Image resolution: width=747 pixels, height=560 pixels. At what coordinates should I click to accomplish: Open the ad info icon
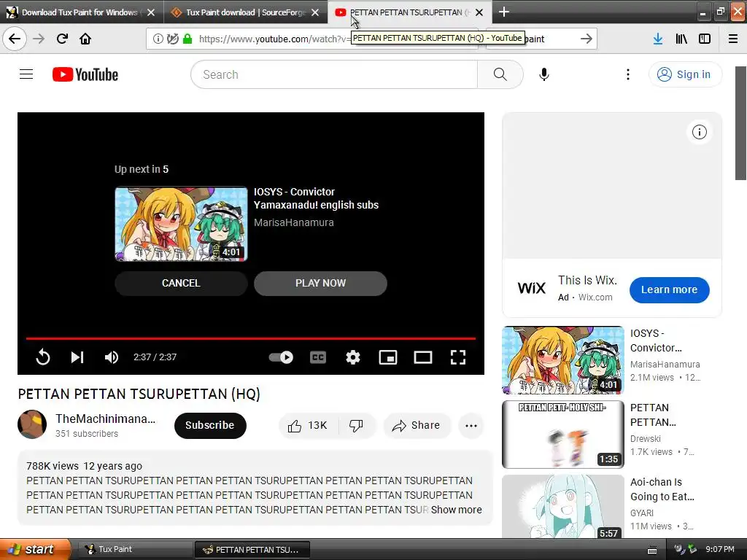pos(700,132)
